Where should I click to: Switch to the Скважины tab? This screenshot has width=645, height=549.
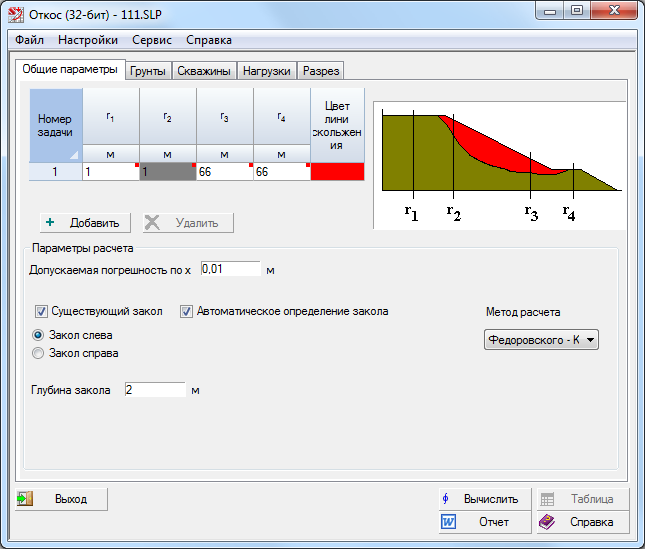[x=204, y=71]
